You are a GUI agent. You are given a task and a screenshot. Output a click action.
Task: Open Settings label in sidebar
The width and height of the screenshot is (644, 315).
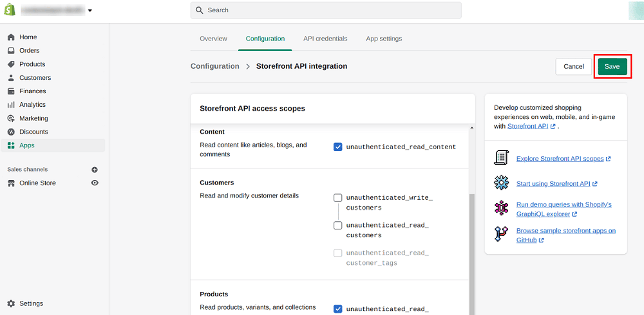pos(31,303)
